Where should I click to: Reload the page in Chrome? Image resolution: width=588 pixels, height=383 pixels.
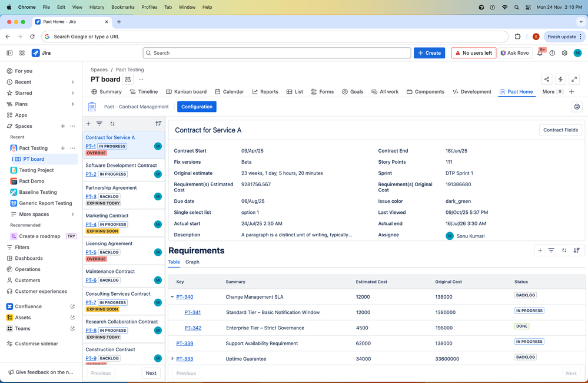tap(32, 37)
